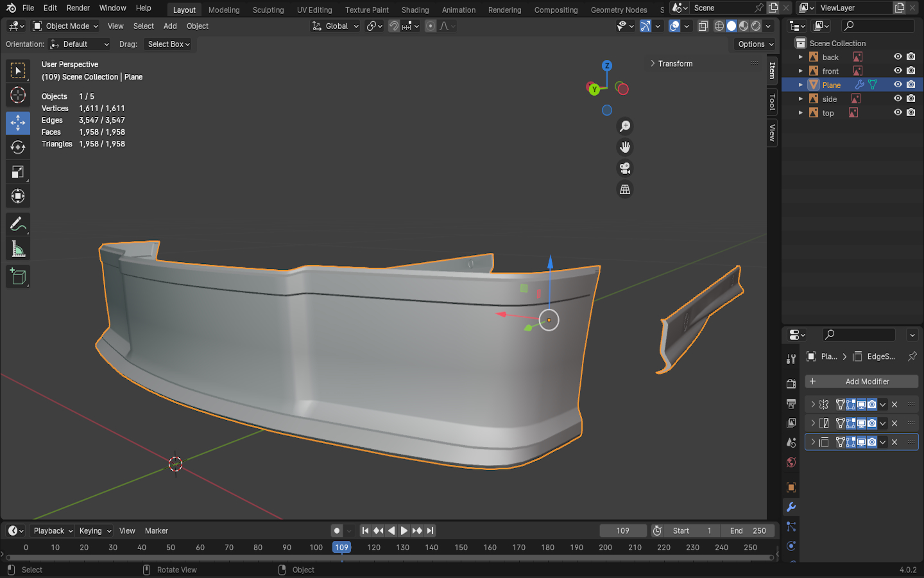Open the Physics properties tab
This screenshot has height=578, width=924.
791,546
